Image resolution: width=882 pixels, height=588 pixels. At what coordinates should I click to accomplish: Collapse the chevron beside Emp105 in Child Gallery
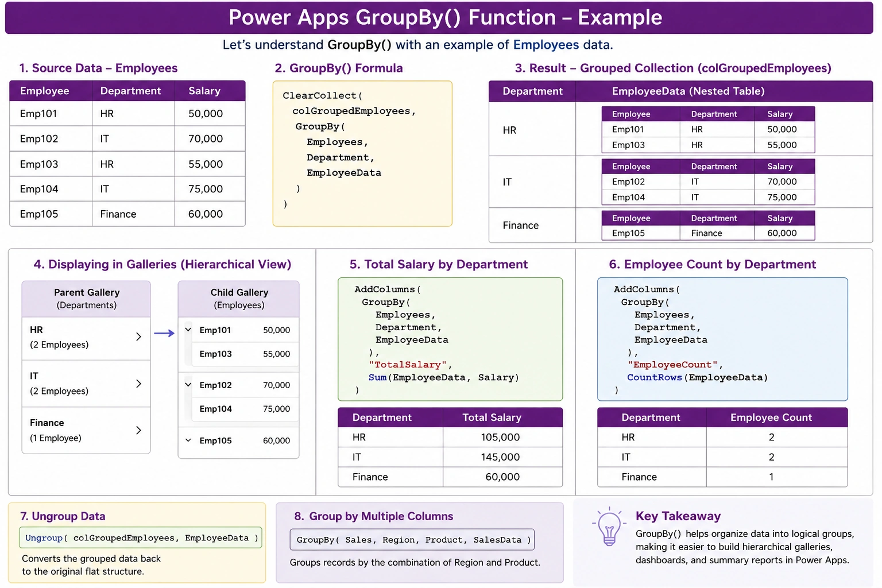click(188, 440)
